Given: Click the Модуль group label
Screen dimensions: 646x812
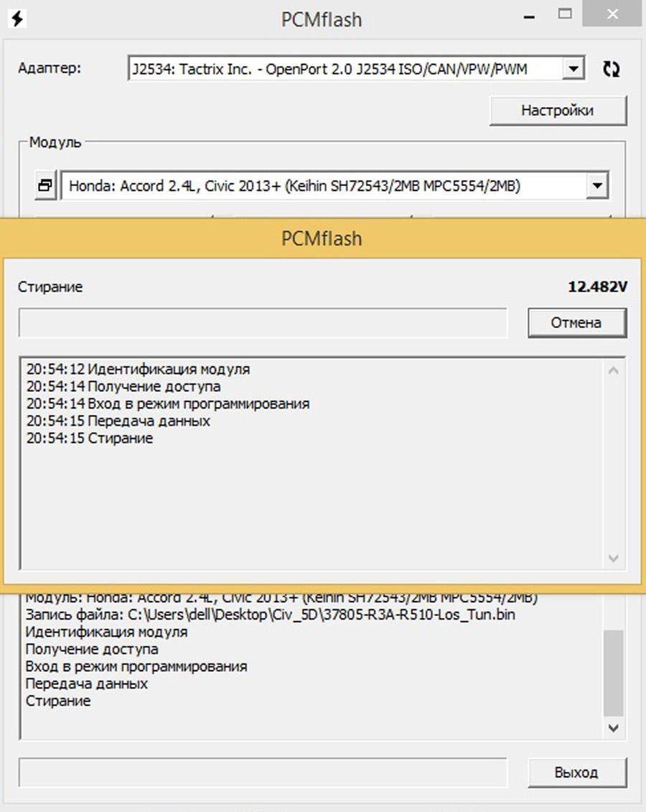Looking at the screenshot, I should click(55, 142).
